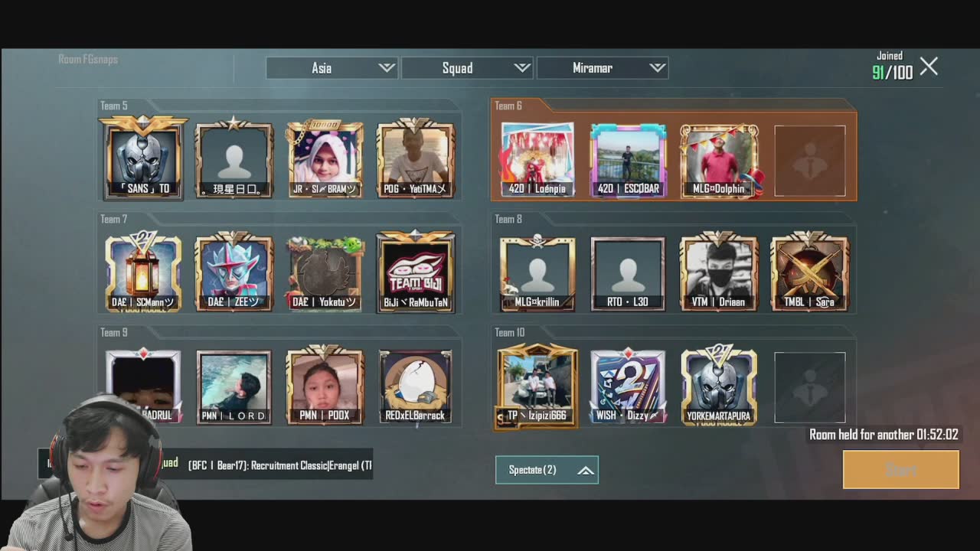Close the room lobby with X
The width and height of the screenshot is (980, 551).
929,67
